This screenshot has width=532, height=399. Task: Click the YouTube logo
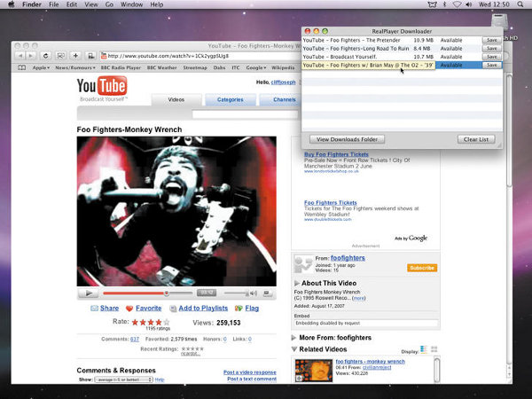102,86
